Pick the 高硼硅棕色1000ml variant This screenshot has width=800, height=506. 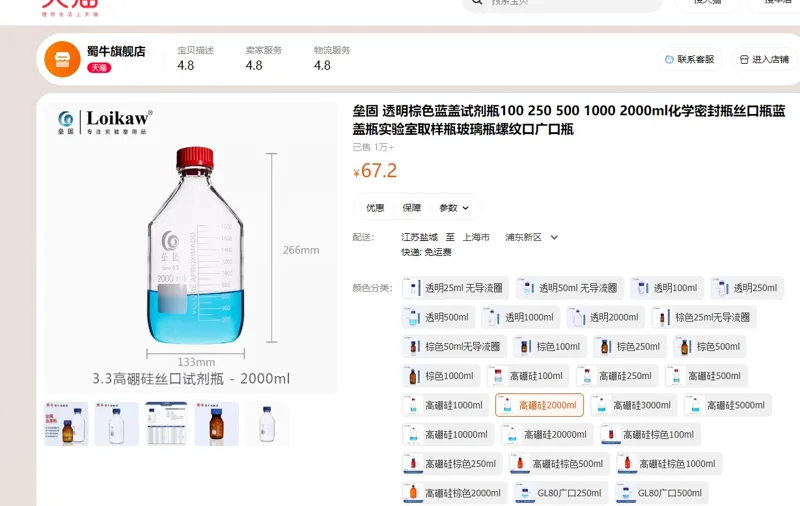[669, 464]
